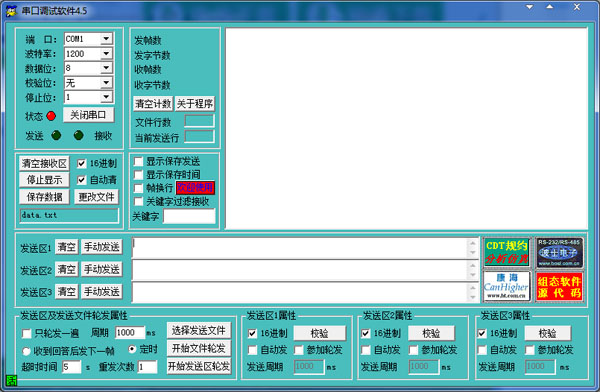
Task: Open the 关于程序 dialog
Action: 195,103
